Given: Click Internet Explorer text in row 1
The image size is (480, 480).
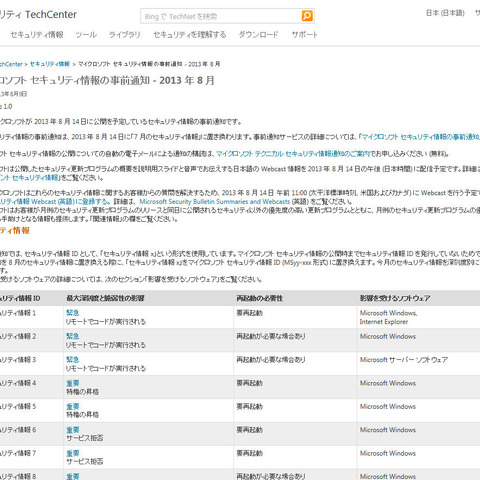Looking at the screenshot, I should (384, 322).
